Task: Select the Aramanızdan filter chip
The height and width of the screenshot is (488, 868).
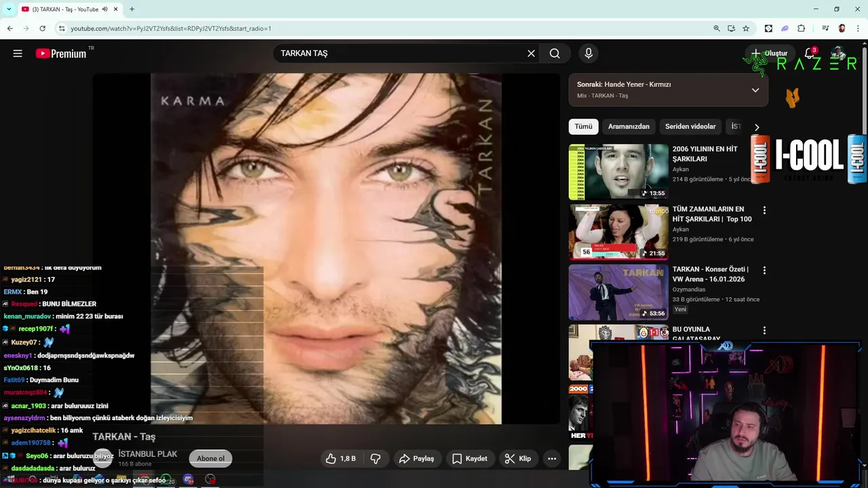Action: click(x=629, y=127)
